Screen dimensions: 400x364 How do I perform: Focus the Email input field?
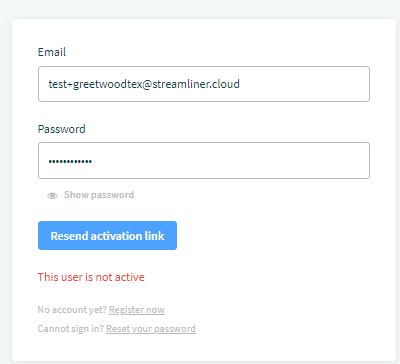pyautogui.click(x=204, y=84)
